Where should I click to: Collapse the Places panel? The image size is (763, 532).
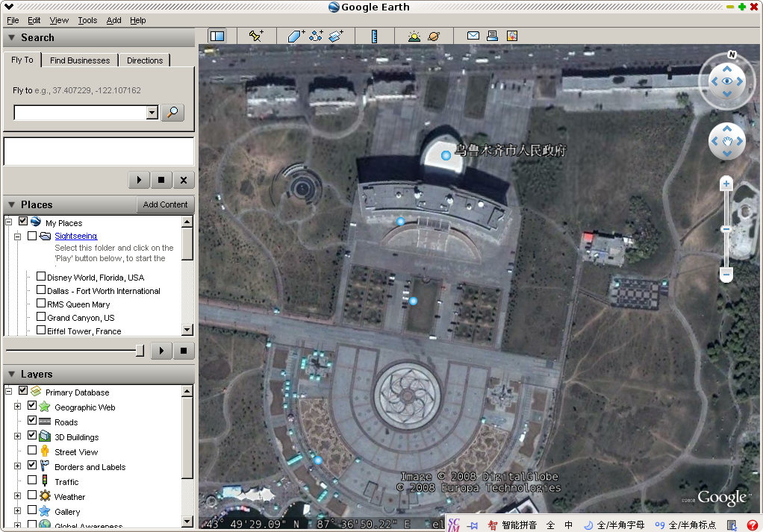coord(12,204)
